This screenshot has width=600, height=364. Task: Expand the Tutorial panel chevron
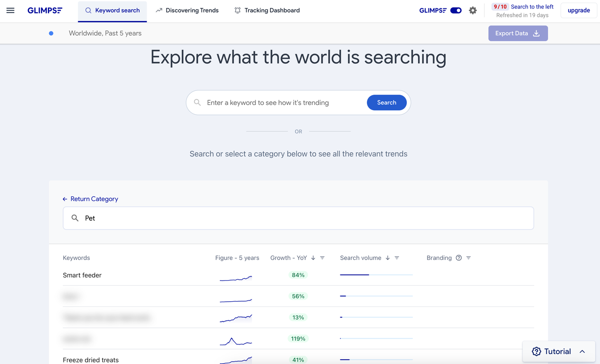(x=582, y=352)
